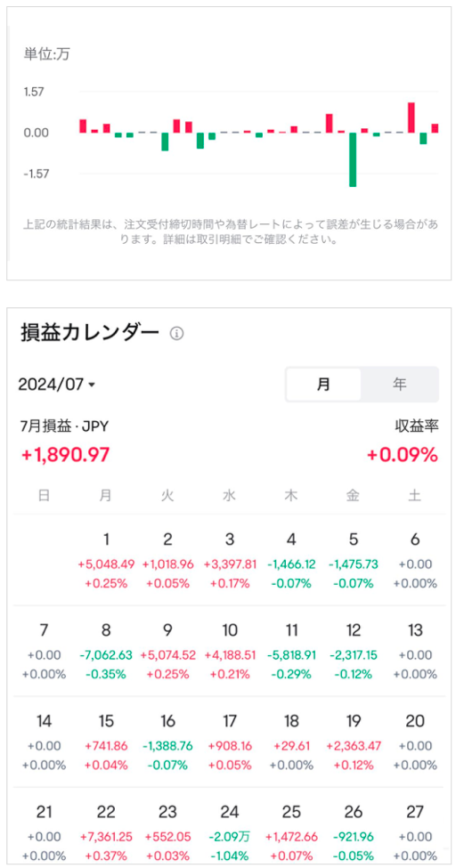Select the 月 monthly view toggle
The height and width of the screenshot is (868, 456).
[x=323, y=385]
